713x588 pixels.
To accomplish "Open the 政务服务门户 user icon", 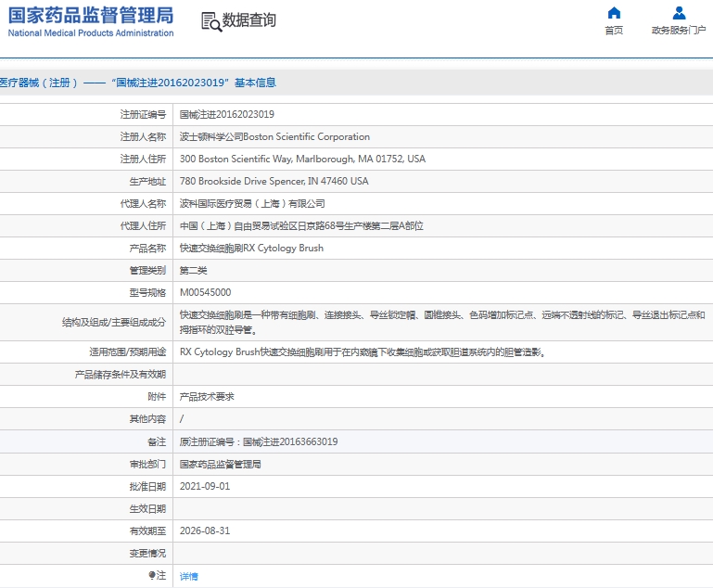I will pyautogui.click(x=679, y=13).
